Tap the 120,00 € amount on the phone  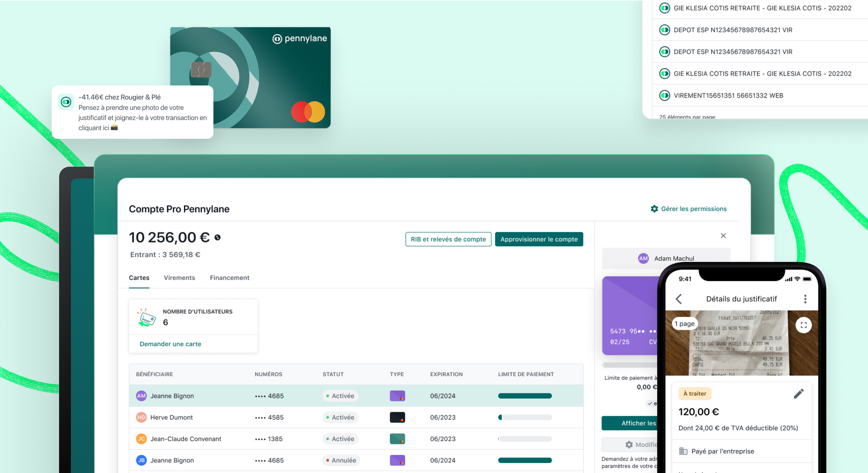pyautogui.click(x=698, y=412)
